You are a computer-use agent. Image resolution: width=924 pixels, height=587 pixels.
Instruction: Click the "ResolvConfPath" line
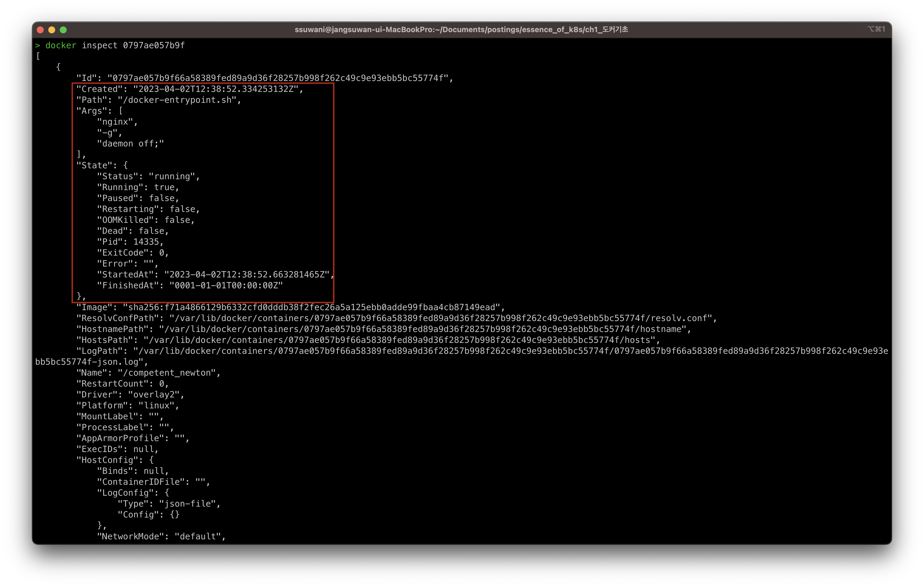396,318
